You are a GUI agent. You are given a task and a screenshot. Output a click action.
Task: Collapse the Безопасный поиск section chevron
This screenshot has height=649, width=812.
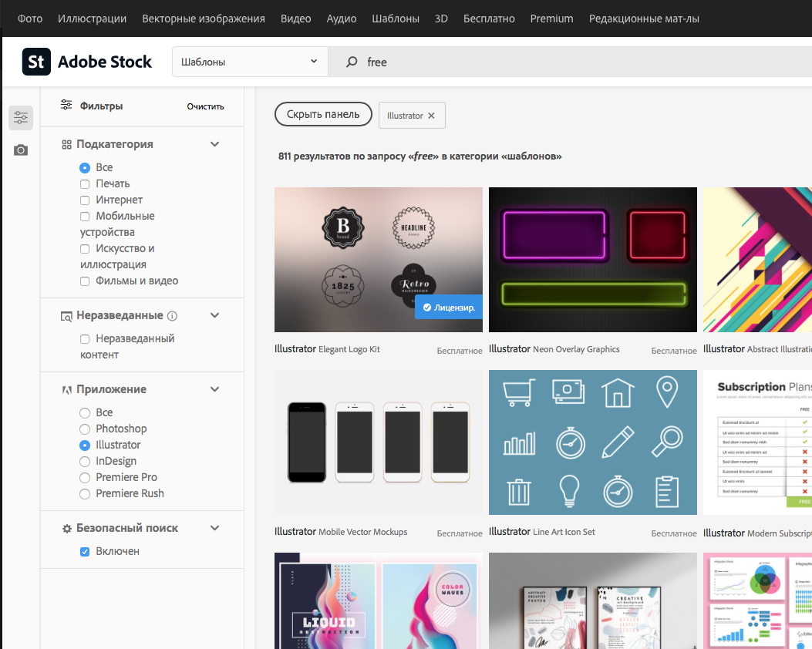[214, 528]
